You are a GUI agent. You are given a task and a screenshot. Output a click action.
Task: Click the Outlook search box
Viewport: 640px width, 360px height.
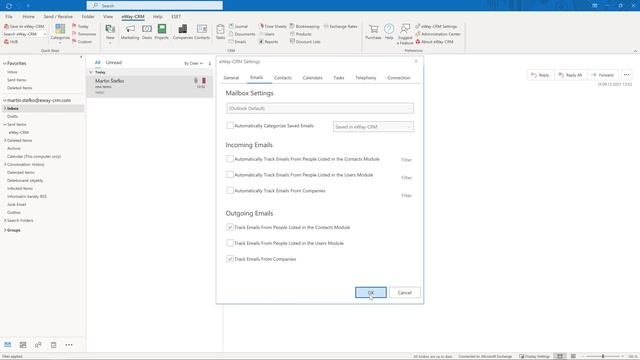coord(155,5)
